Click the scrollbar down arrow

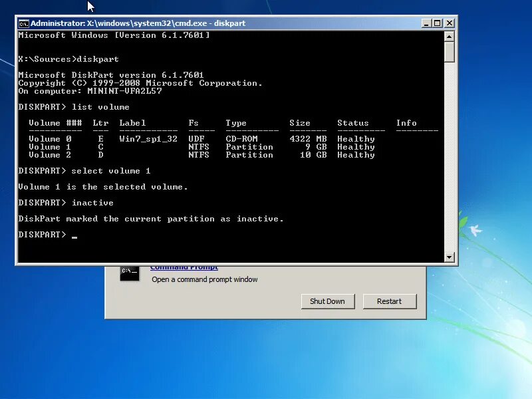pos(450,257)
